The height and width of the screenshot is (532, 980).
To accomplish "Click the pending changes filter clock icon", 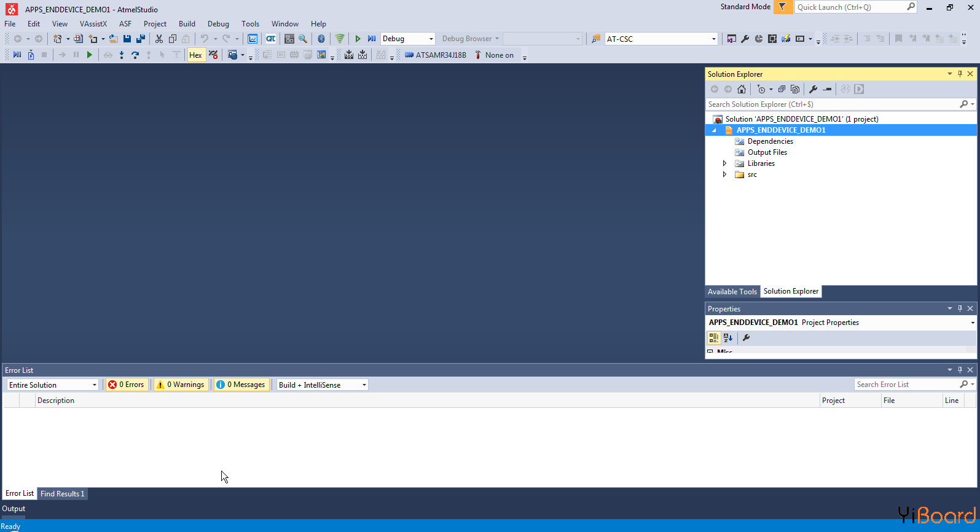I will point(761,89).
